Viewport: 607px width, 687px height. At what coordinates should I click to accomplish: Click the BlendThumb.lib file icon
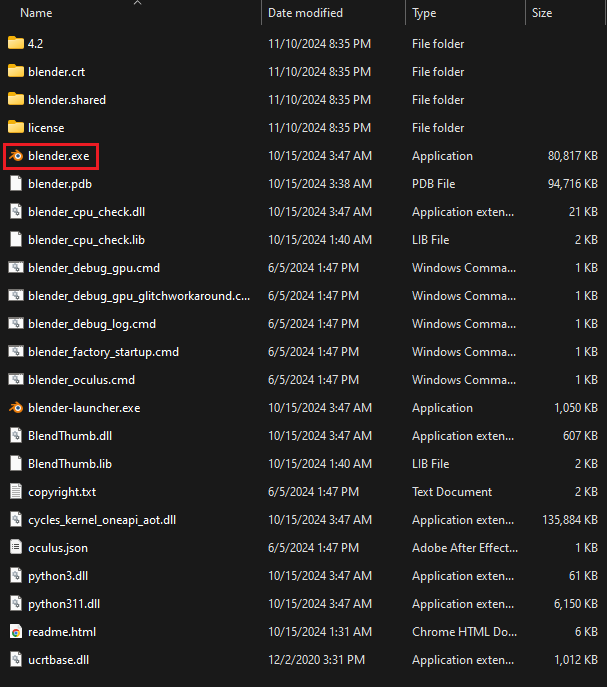16,464
